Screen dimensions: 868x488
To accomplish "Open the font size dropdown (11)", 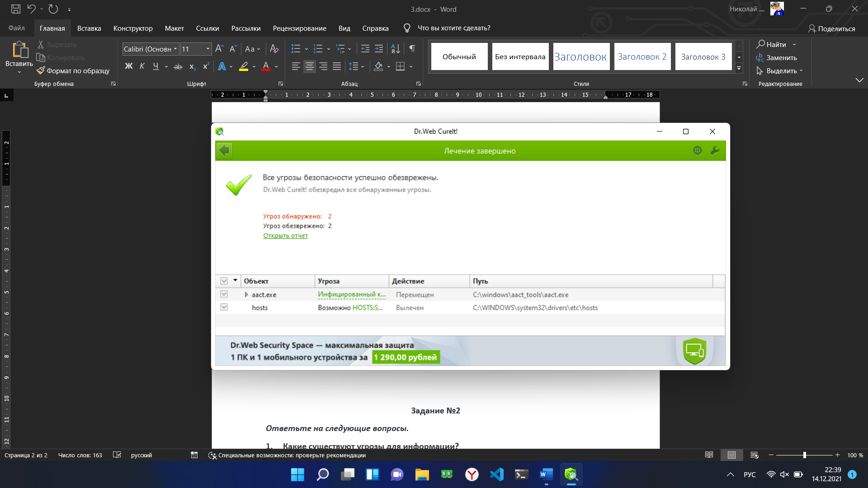I will [x=208, y=49].
